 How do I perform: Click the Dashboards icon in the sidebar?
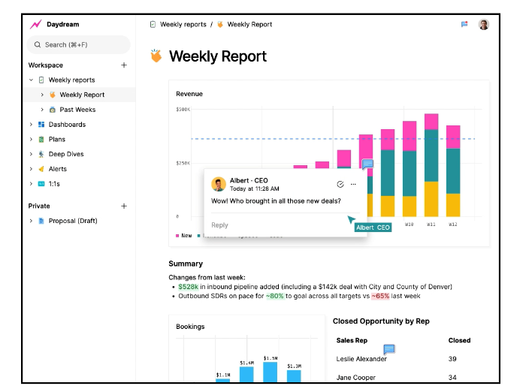[41, 125]
